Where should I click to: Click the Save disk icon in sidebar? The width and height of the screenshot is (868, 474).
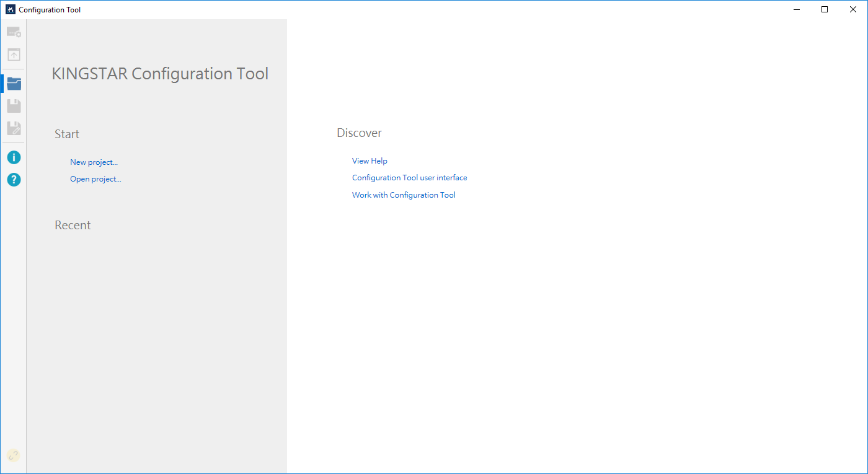[x=14, y=106]
